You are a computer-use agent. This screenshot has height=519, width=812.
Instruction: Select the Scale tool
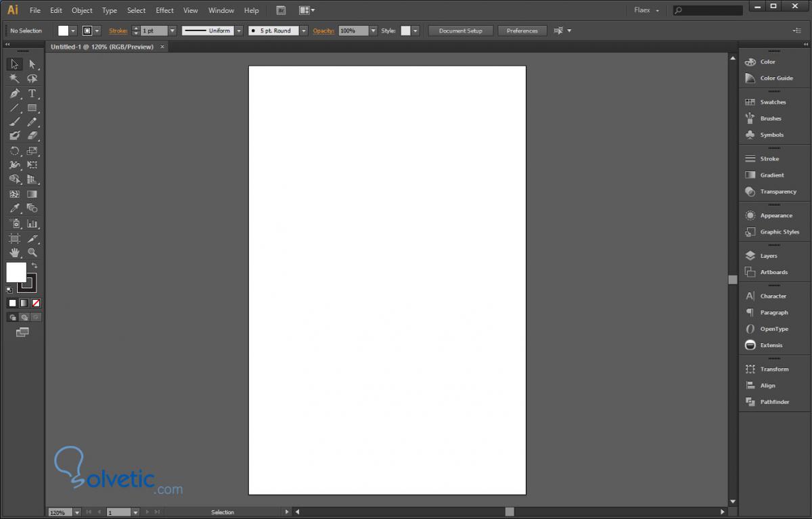pos(32,151)
